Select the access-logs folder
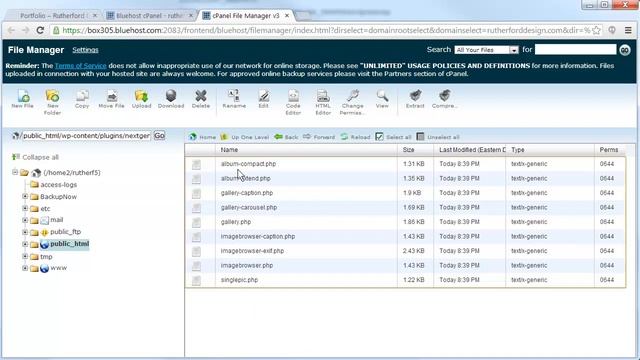640x360 pixels. point(58,184)
